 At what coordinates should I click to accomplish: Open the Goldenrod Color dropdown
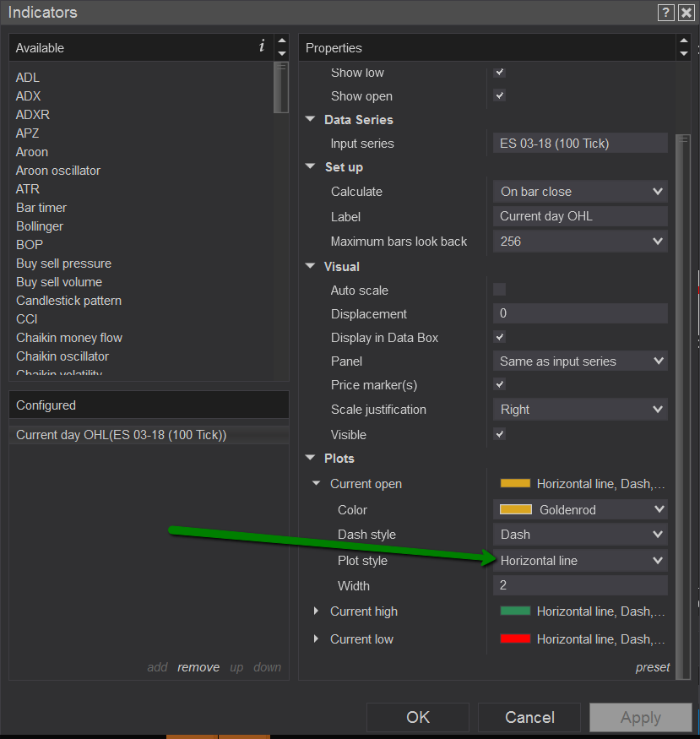tap(580, 509)
